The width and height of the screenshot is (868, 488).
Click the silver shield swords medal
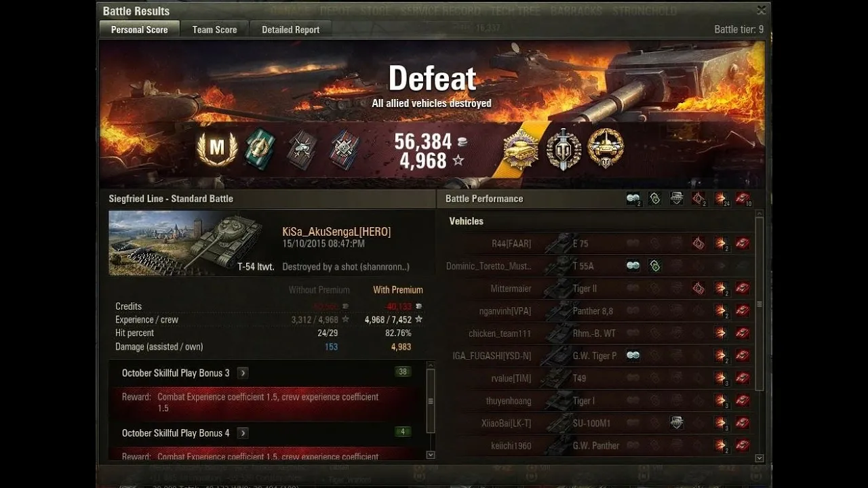point(564,149)
